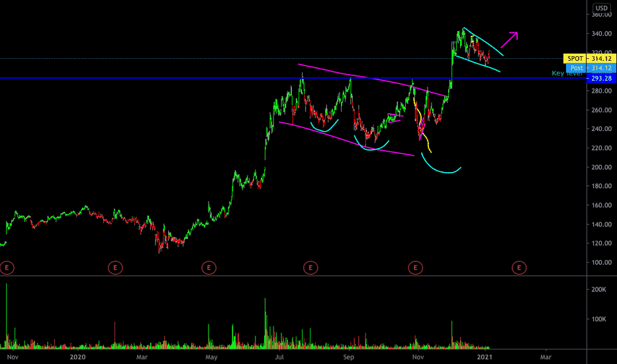Viewport: 617px width, 364px height.
Task: Click the 280.00 price axis label
Action: point(602,91)
